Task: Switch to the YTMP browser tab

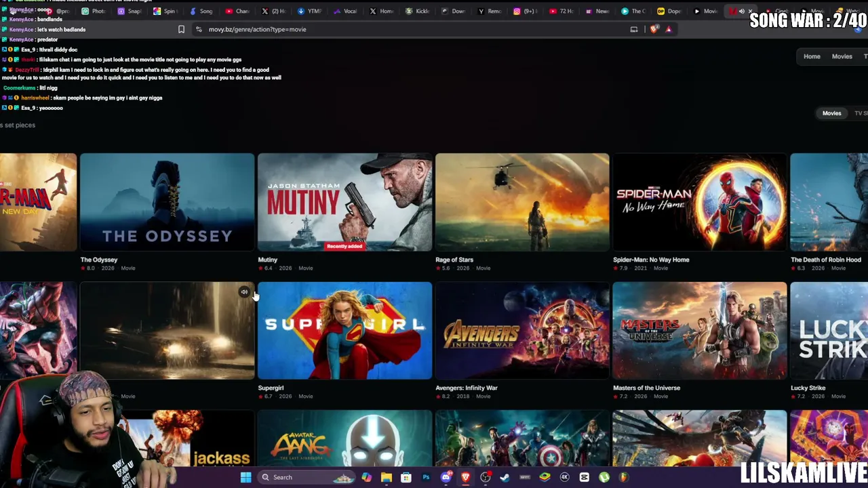Action: click(x=310, y=11)
